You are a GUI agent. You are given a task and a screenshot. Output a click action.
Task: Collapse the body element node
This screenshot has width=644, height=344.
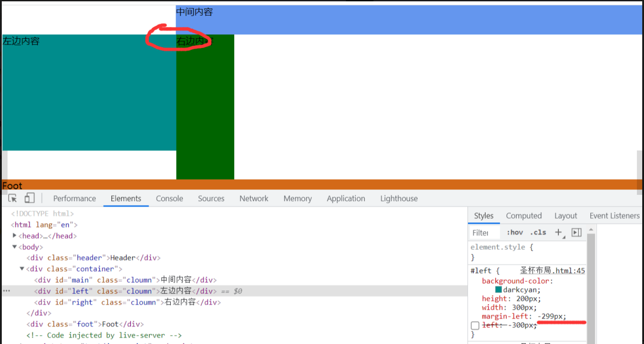pyautogui.click(x=15, y=247)
